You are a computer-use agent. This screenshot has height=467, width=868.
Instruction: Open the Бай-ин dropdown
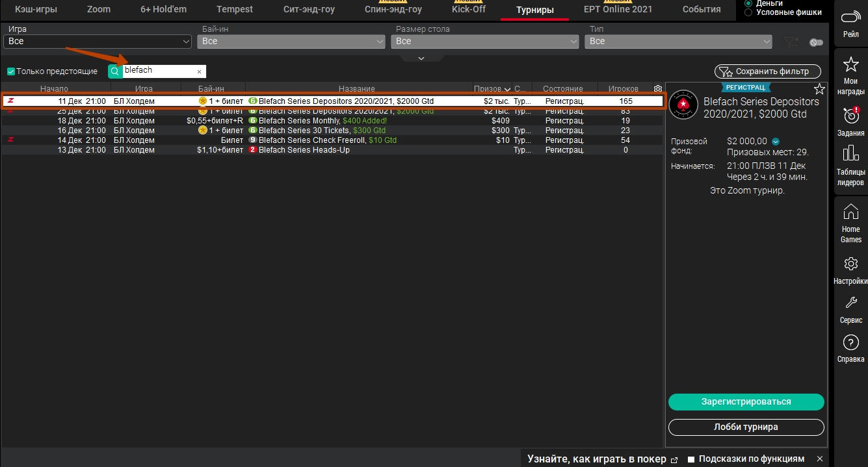pyautogui.click(x=291, y=41)
